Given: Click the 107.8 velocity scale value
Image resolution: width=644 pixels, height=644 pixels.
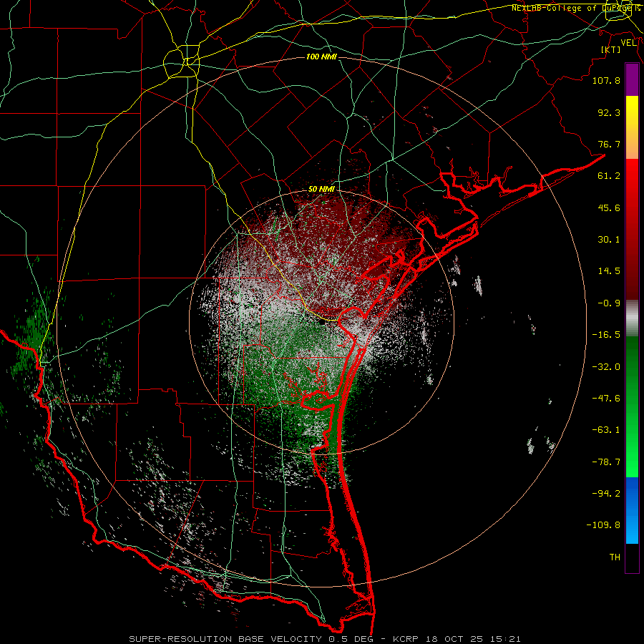Looking at the screenshot, I should pos(606,80).
